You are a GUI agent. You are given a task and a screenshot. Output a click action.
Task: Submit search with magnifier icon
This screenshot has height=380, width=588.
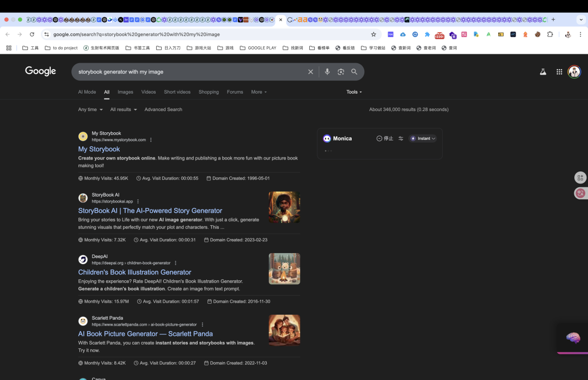(354, 72)
